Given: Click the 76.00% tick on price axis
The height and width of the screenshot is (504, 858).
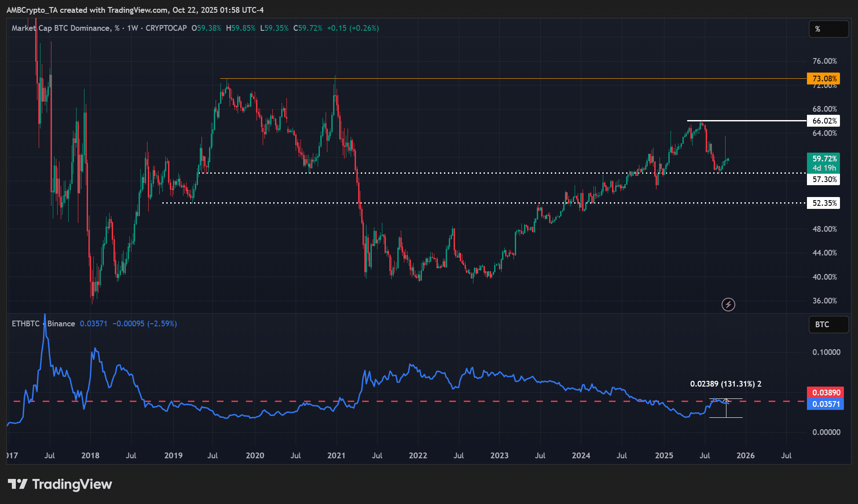Looking at the screenshot, I should pyautogui.click(x=824, y=61).
